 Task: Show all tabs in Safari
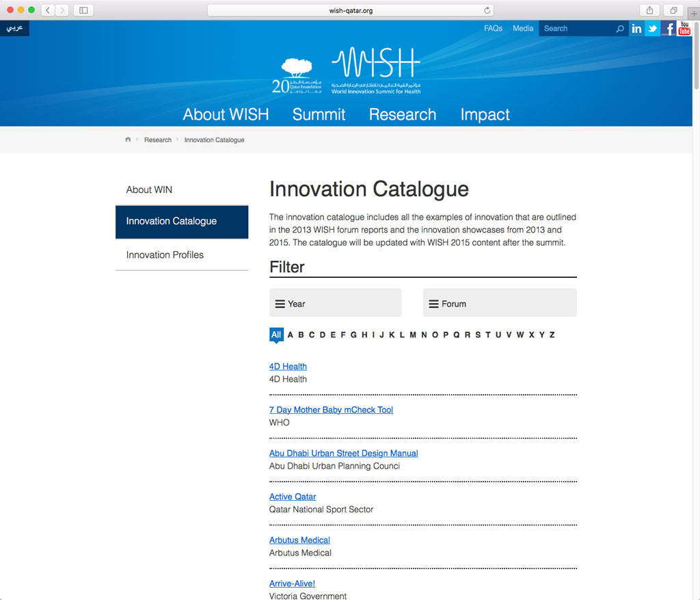(673, 10)
